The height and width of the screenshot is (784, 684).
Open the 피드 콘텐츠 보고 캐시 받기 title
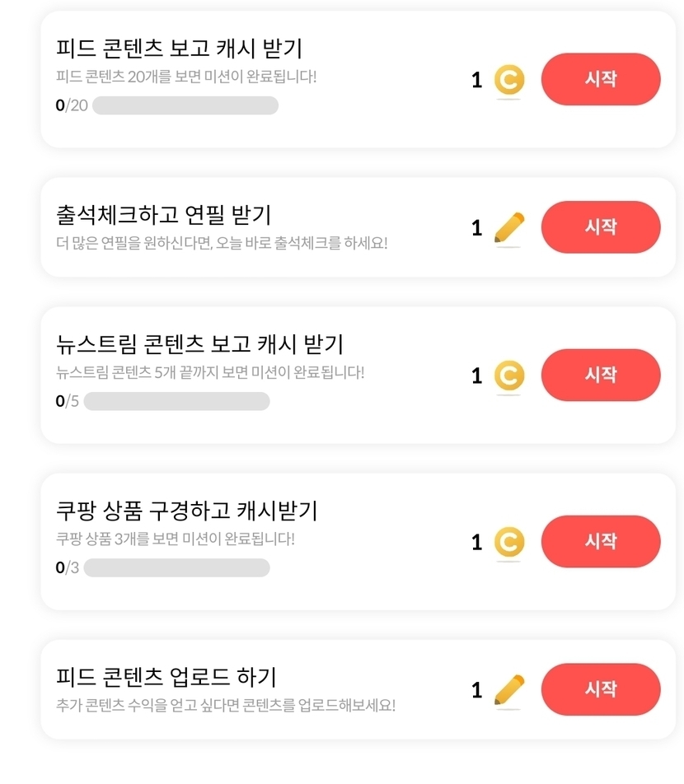pyautogui.click(x=179, y=49)
